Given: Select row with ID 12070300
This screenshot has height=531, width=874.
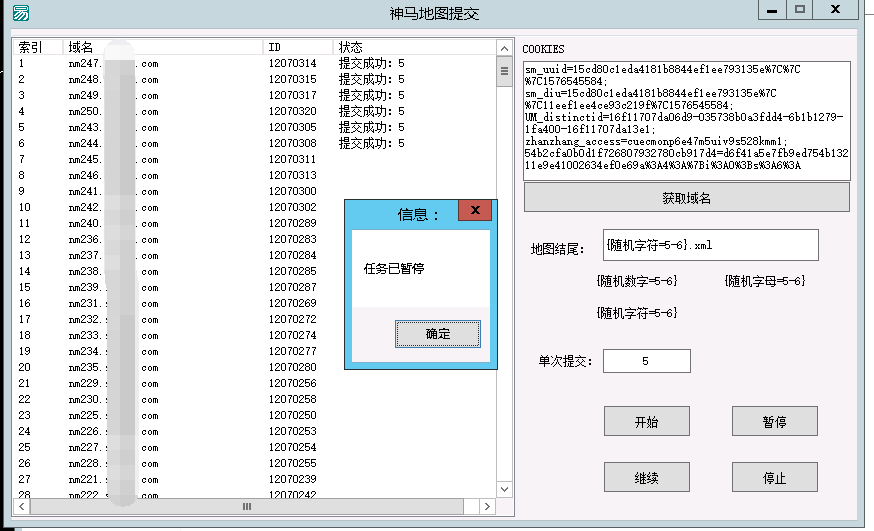Looking at the screenshot, I should (x=254, y=191).
